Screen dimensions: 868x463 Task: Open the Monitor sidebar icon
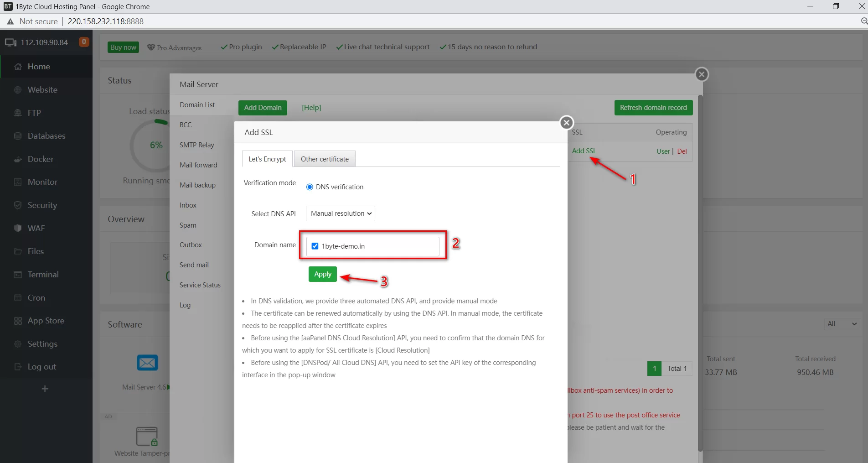click(18, 182)
